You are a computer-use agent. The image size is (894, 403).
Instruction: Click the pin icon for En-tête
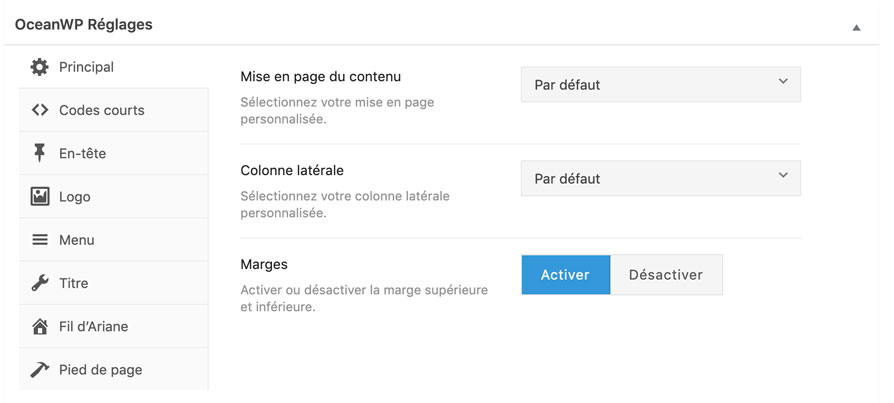40,153
